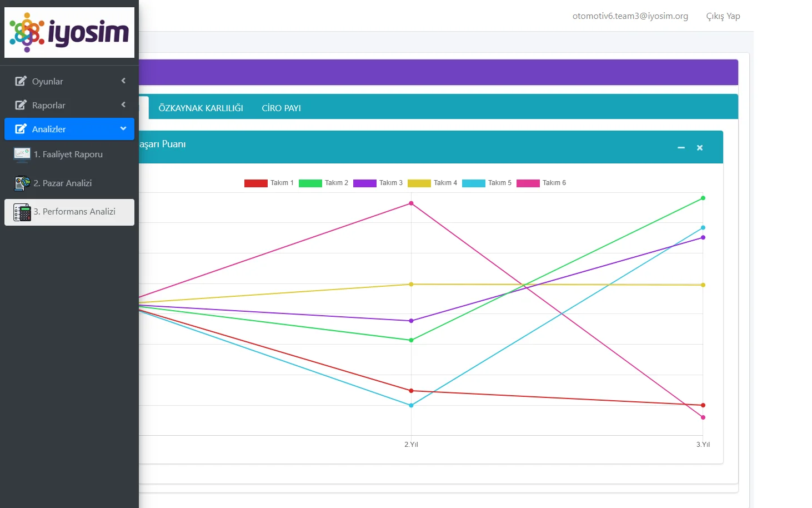Switch to the ÖZKAYNAK KARLILIĞI tab
Image resolution: width=812 pixels, height=508 pixels.
pos(201,108)
